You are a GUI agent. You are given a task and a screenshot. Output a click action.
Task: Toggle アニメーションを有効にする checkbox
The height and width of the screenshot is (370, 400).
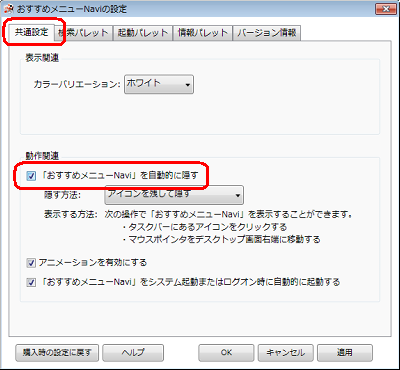(x=31, y=263)
